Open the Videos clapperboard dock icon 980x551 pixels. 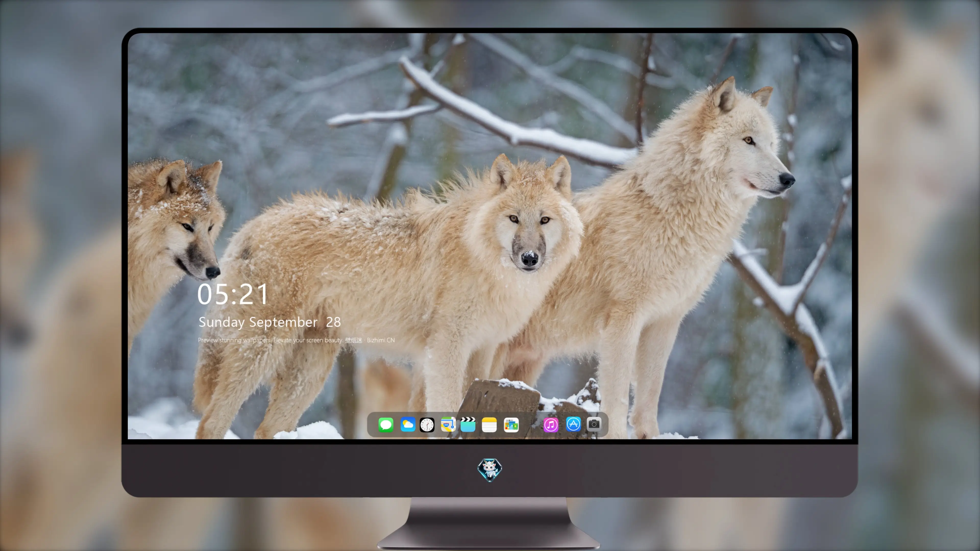point(468,424)
